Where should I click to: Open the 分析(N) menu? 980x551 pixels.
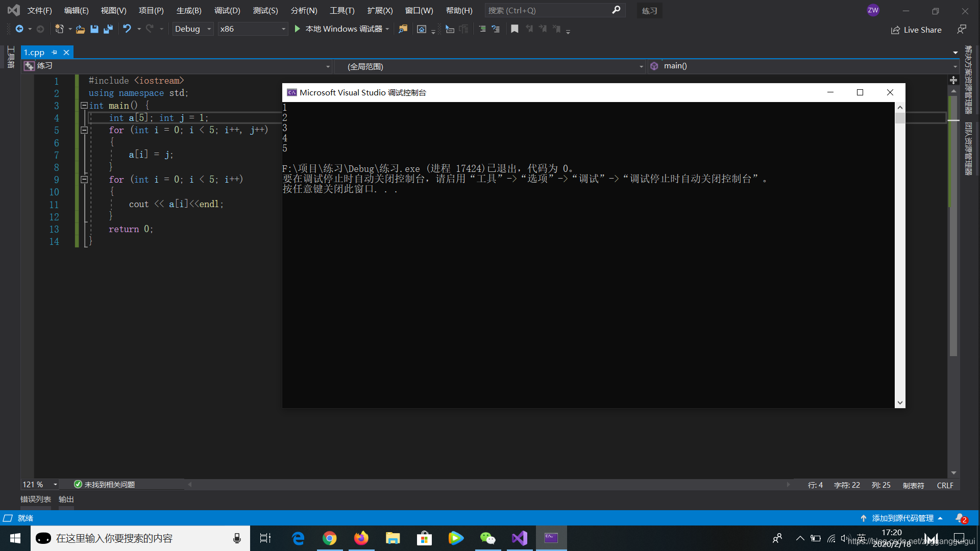(304, 10)
